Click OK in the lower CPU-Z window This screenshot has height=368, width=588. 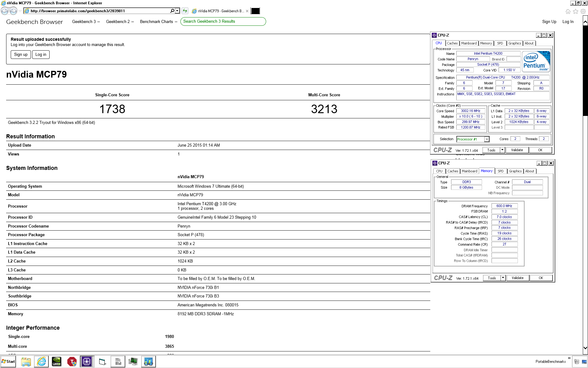pos(541,278)
